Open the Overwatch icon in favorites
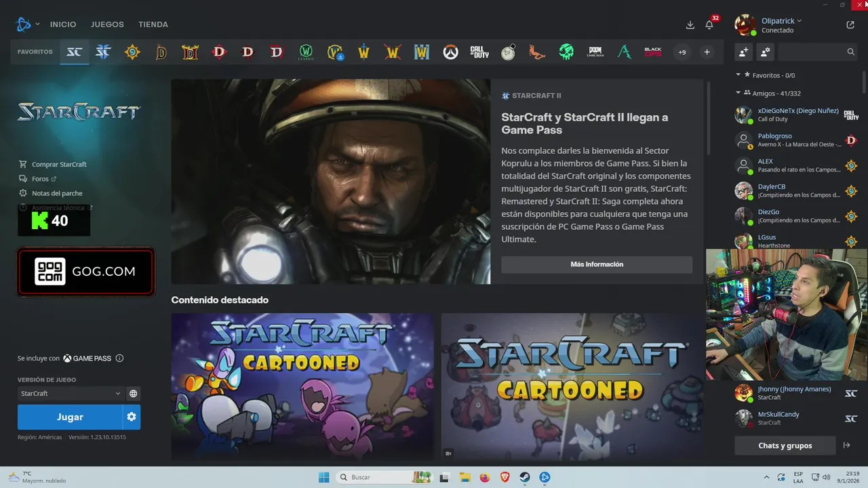This screenshot has height=488, width=868. (450, 52)
